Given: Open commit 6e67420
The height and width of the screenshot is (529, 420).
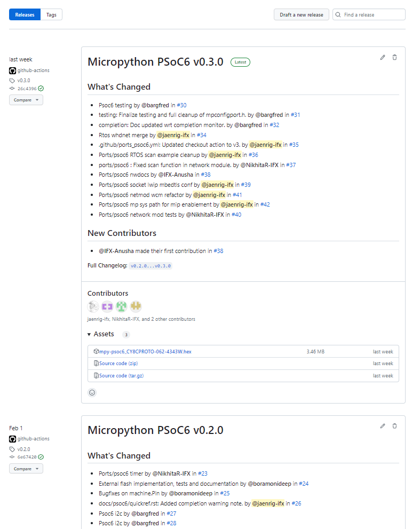Looking at the screenshot, I should tap(27, 457).
